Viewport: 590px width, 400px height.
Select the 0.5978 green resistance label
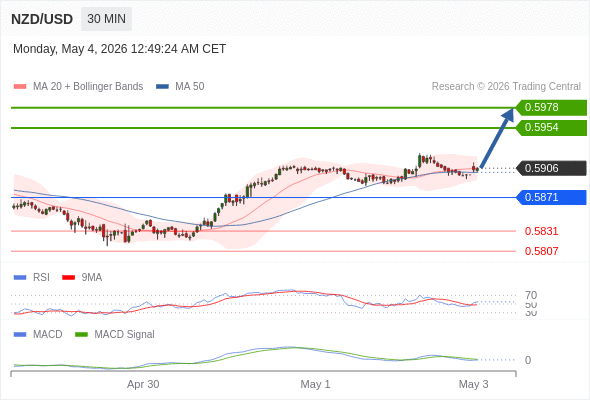(x=551, y=107)
